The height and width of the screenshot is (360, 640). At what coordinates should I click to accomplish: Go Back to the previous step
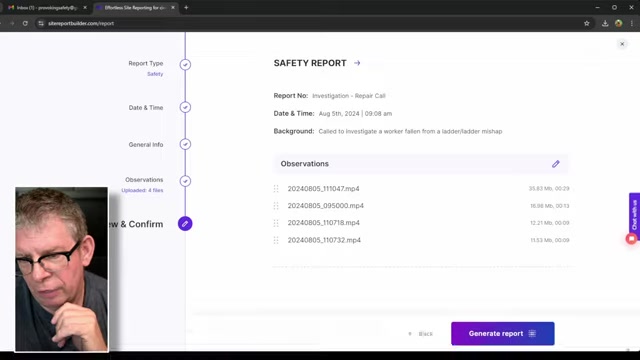point(421,334)
